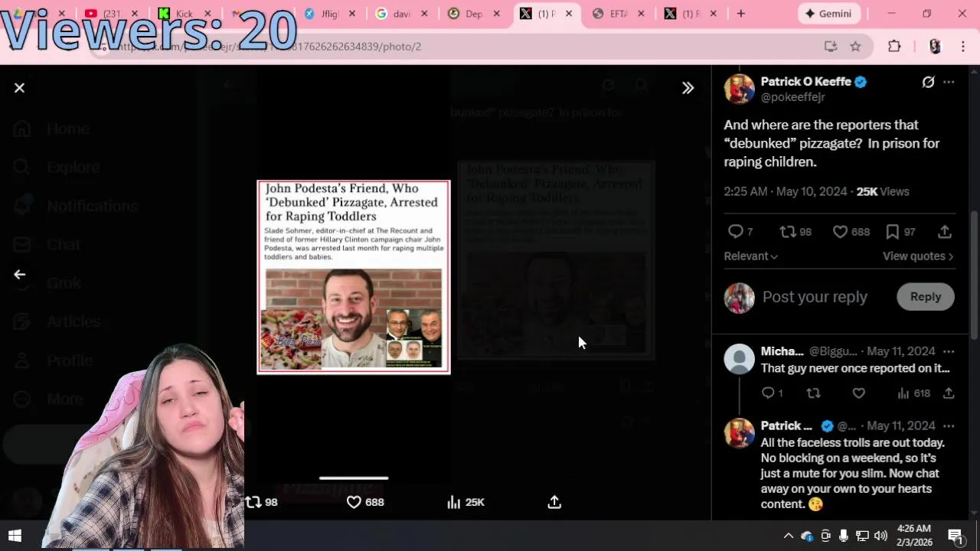Show hidden system tray icons chevron
Screen dimensions: 980x551
[x=788, y=536]
